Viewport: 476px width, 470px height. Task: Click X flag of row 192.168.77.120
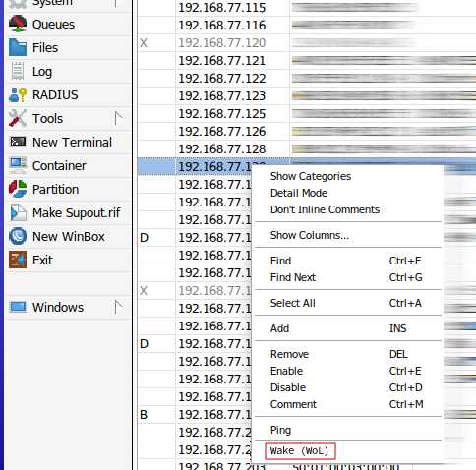click(144, 43)
